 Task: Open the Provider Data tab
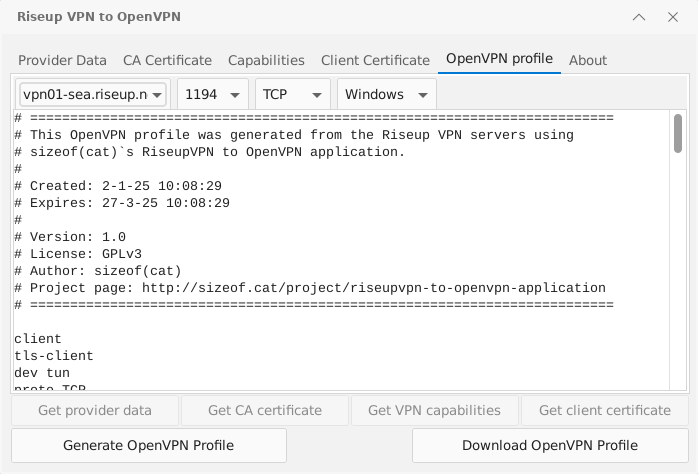point(62,60)
